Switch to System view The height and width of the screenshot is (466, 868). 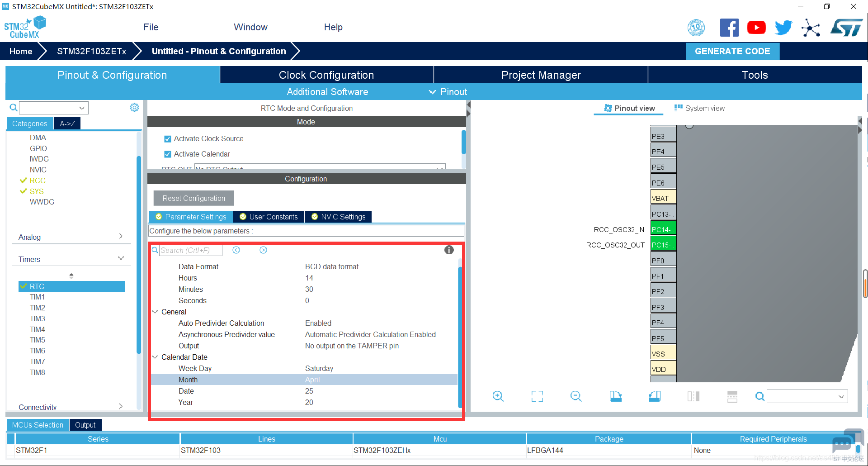click(x=699, y=108)
